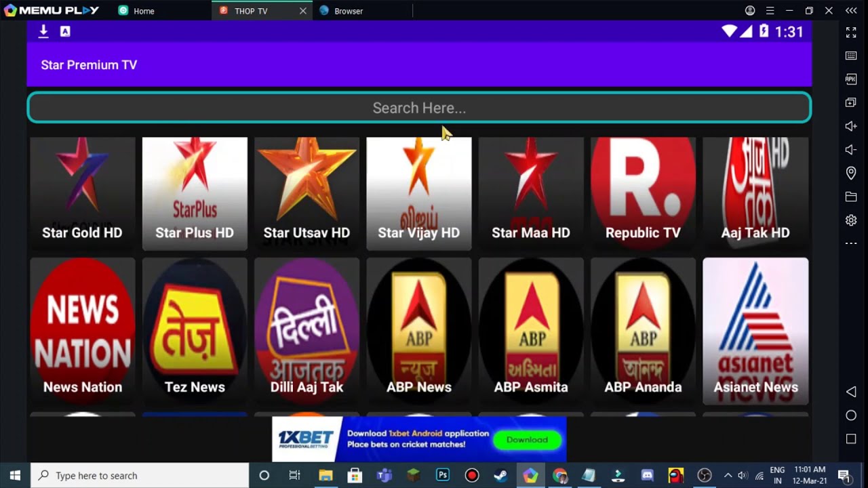
Task: Open the taskbar clock and date
Action: [x=810, y=475]
